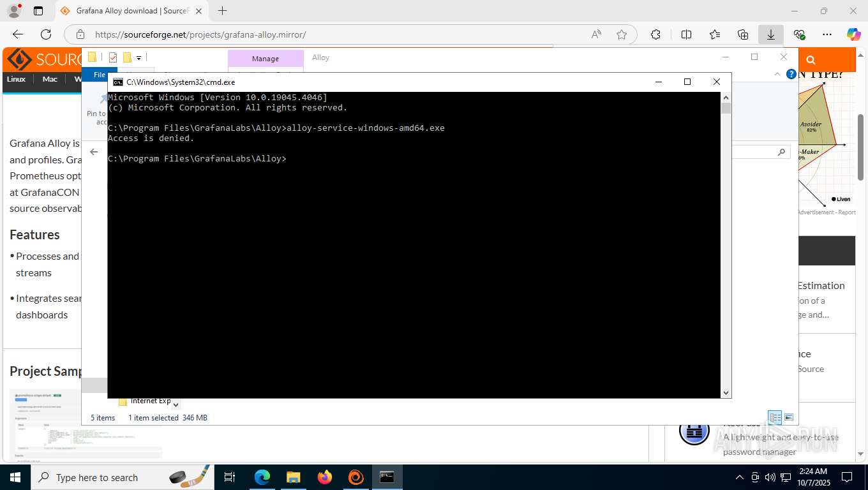
Task: Open File Explorer from the taskbar
Action: [x=294, y=477]
